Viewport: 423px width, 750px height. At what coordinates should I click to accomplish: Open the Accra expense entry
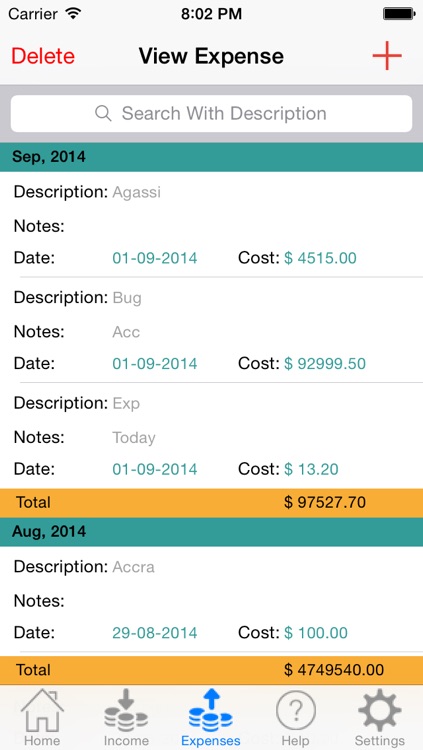(212, 599)
